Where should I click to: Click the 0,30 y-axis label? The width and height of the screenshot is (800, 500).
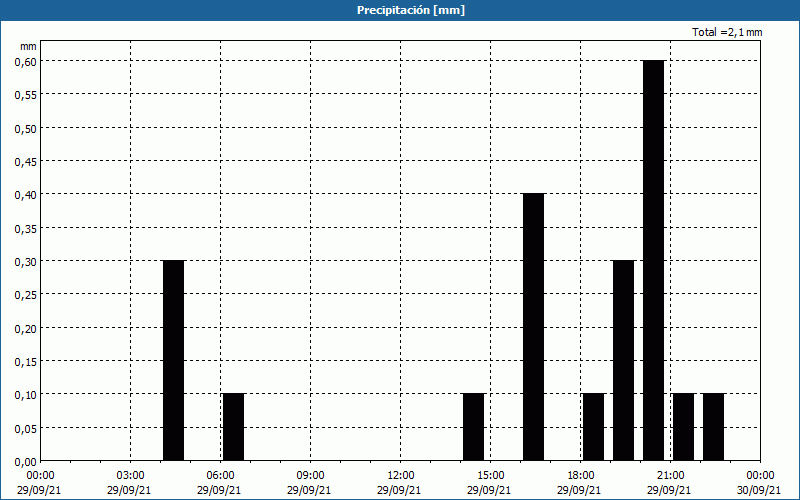coord(26,261)
